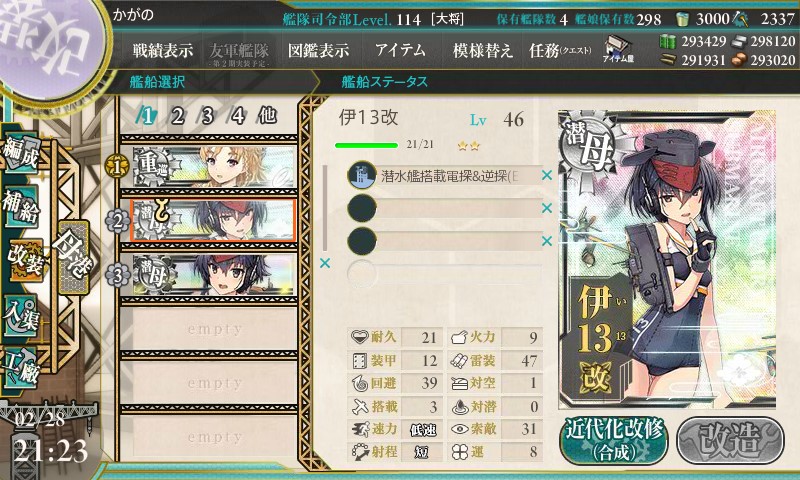The height and width of the screenshot is (480, 800).
Task: Select the 他 other ships tab
Action: click(x=267, y=116)
